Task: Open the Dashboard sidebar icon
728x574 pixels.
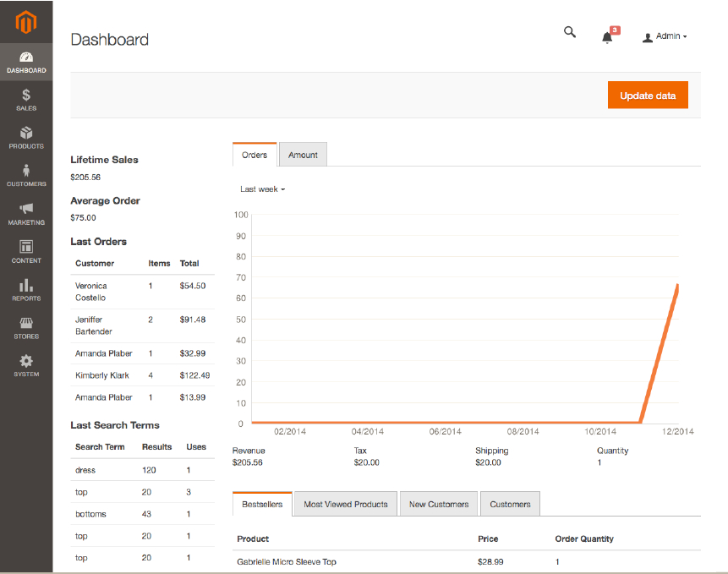Action: (26, 63)
